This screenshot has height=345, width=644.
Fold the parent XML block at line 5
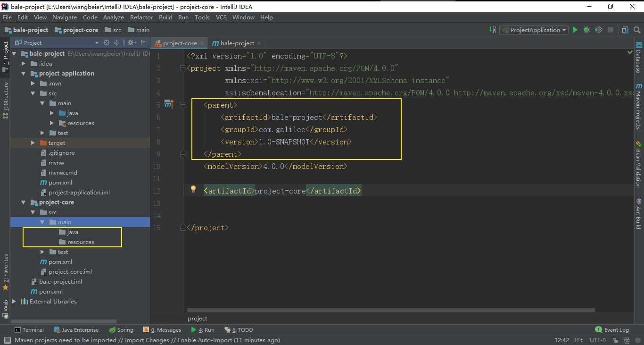point(183,104)
